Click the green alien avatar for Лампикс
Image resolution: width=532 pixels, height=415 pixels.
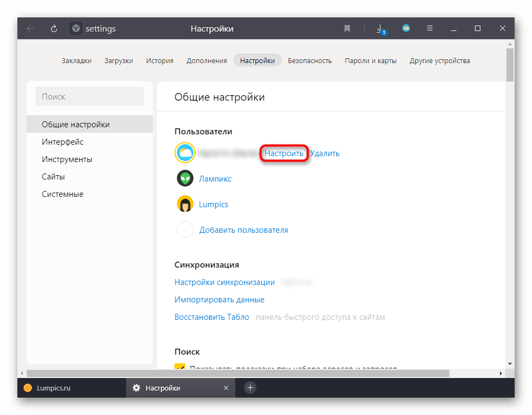click(185, 178)
